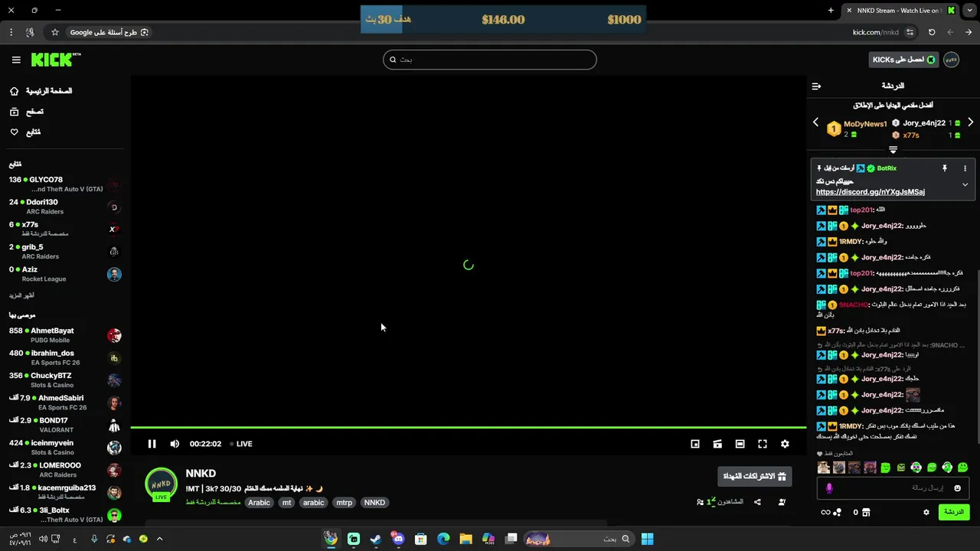
Task: Select the mtrp tag chip
Action: [x=345, y=503]
